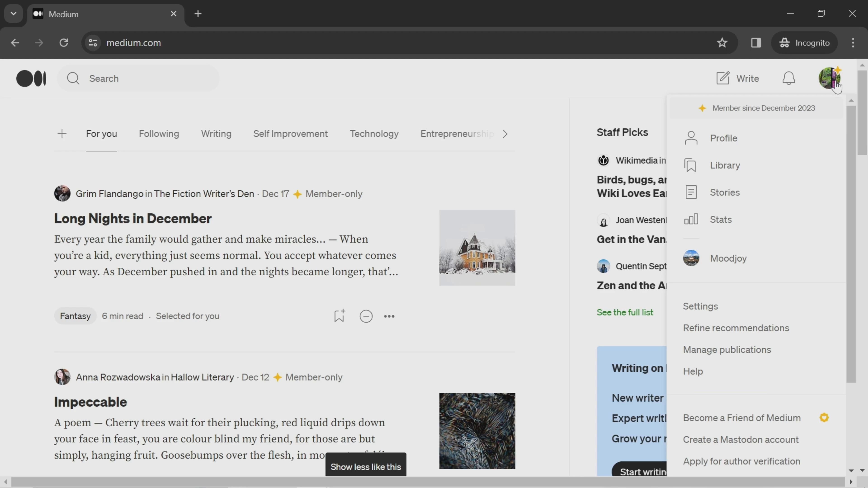The image size is (868, 488).
Task: Open the snowy house story thumbnail
Action: [x=477, y=248]
